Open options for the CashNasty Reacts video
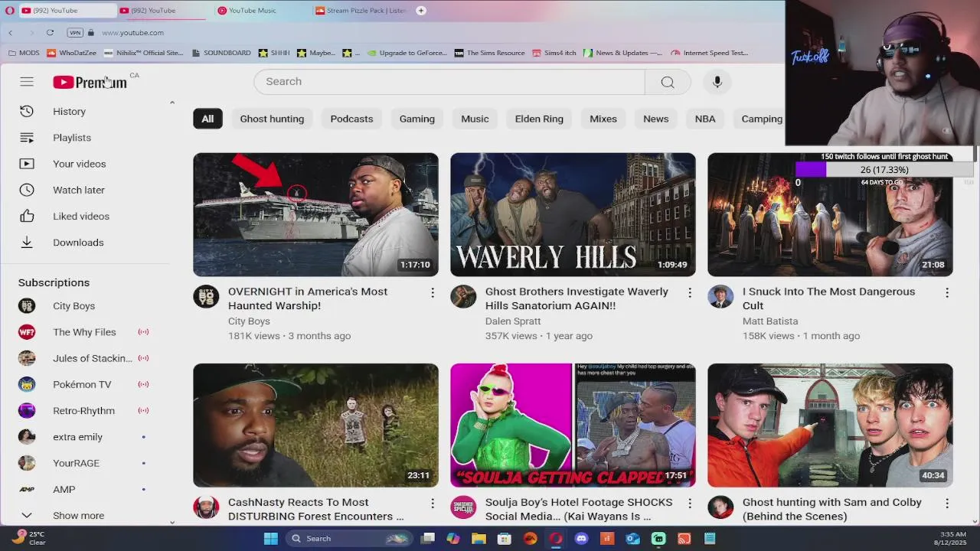 click(x=433, y=504)
